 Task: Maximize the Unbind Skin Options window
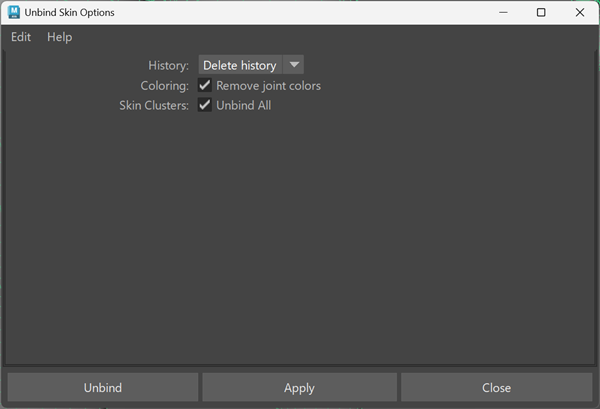coord(541,12)
